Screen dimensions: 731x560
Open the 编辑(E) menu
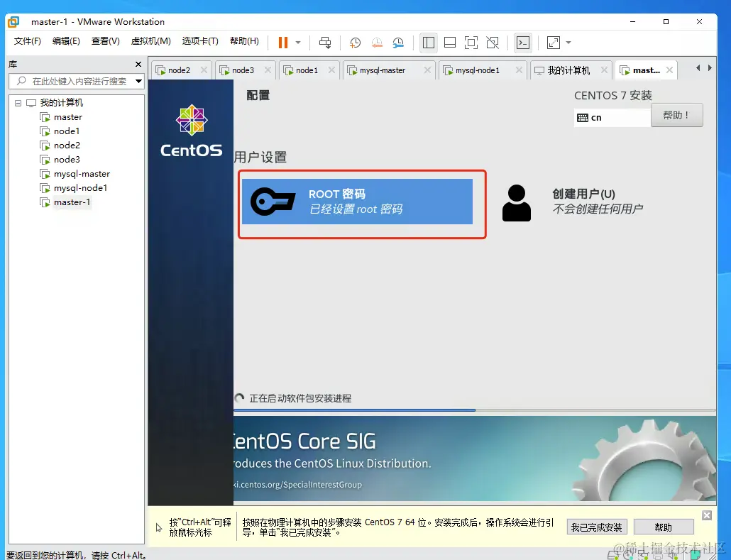[66, 41]
